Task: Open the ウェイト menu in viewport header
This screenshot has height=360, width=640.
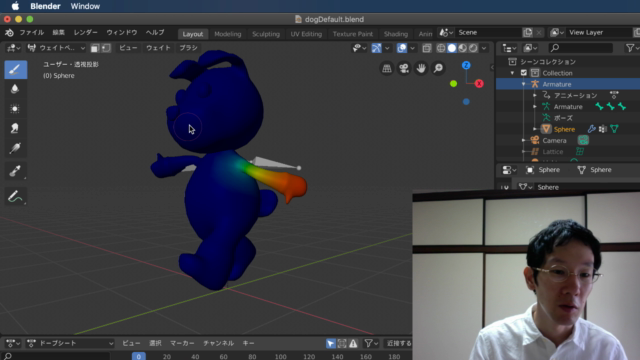Action: 158,48
